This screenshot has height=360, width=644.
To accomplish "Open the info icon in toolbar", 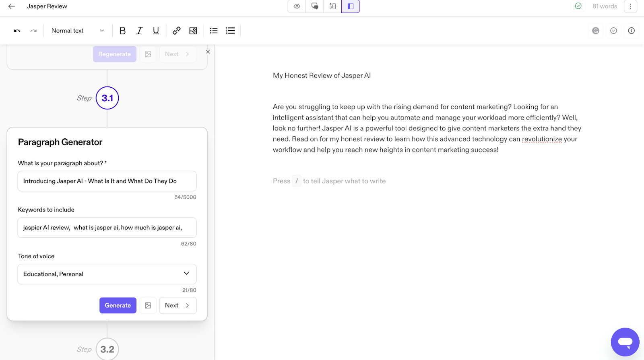I will pos(632,31).
